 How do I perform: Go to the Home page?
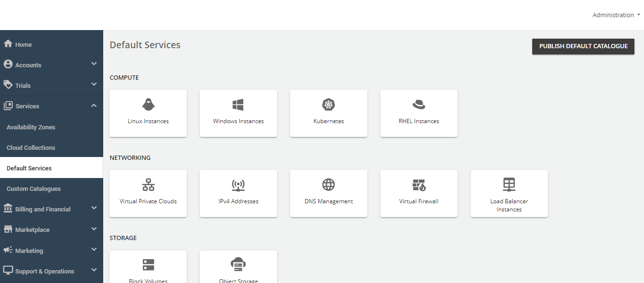point(22,44)
